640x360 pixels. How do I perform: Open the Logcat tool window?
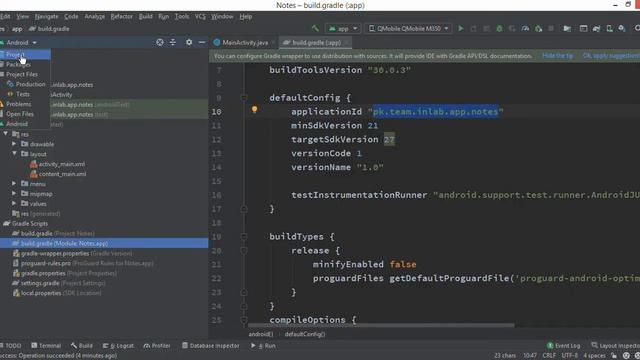click(118, 346)
